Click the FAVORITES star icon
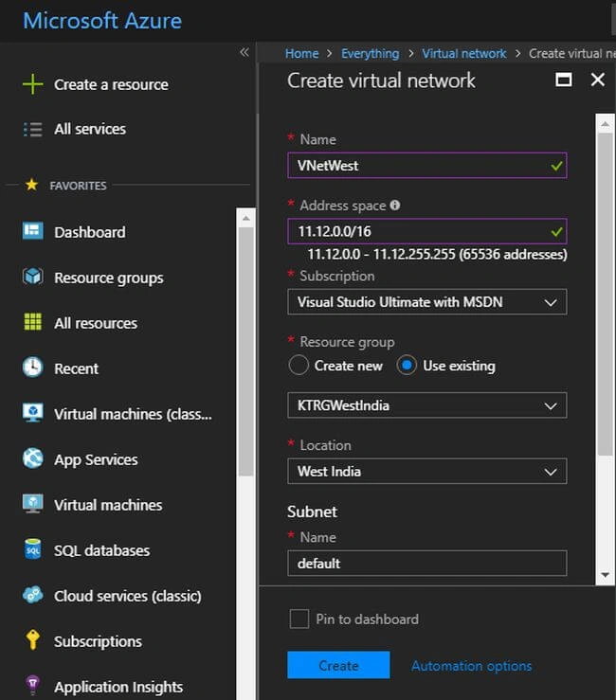The width and height of the screenshot is (616, 700). (31, 185)
